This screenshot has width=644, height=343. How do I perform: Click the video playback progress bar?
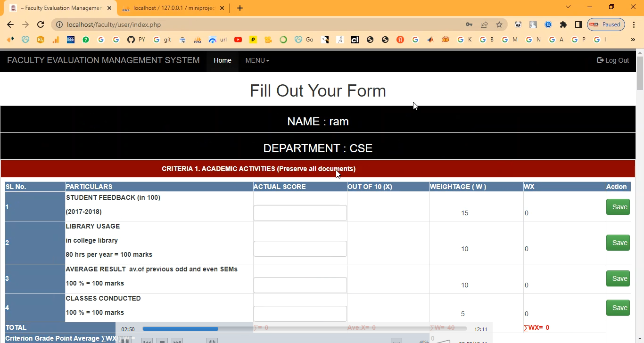[304, 329]
